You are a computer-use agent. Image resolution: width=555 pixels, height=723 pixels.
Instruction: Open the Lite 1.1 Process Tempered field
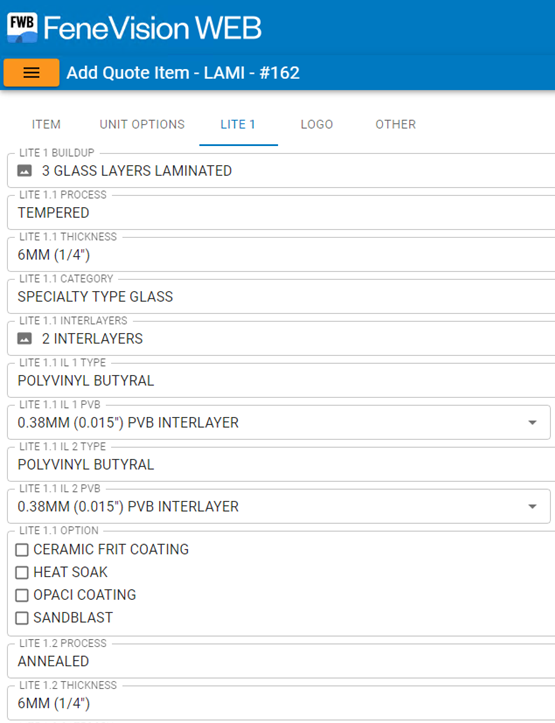(x=281, y=213)
